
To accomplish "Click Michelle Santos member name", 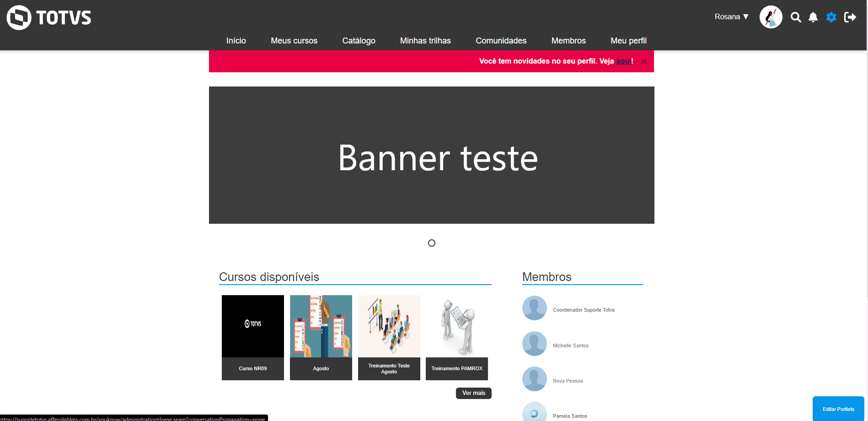I will click(570, 345).
